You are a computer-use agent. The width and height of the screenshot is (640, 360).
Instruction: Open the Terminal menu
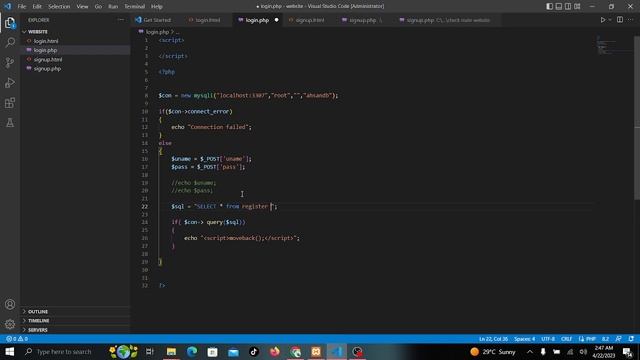pos(135,7)
